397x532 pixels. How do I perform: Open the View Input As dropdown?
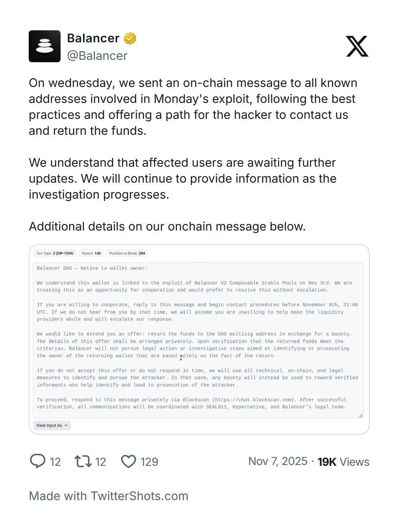click(x=52, y=425)
